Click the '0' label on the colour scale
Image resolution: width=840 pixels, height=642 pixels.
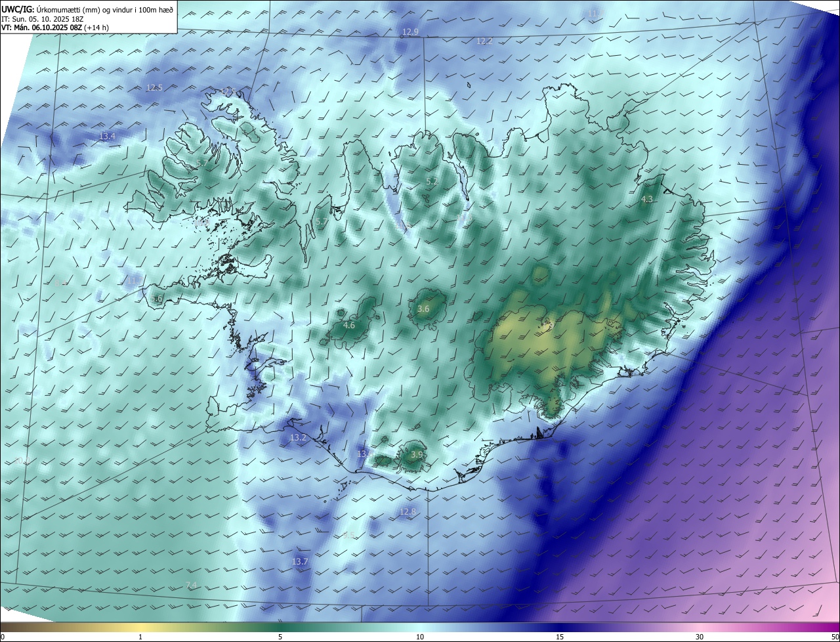2,637
